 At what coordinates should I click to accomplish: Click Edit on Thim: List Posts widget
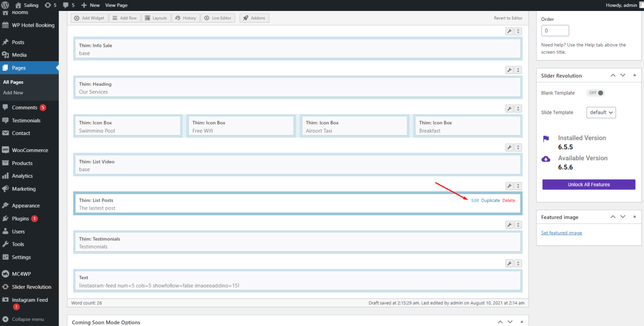tap(475, 200)
